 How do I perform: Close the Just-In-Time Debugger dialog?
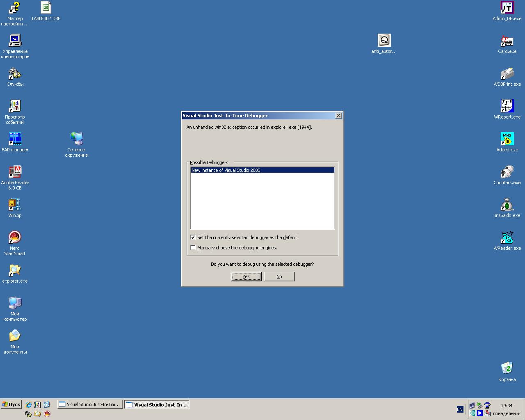coord(339,116)
